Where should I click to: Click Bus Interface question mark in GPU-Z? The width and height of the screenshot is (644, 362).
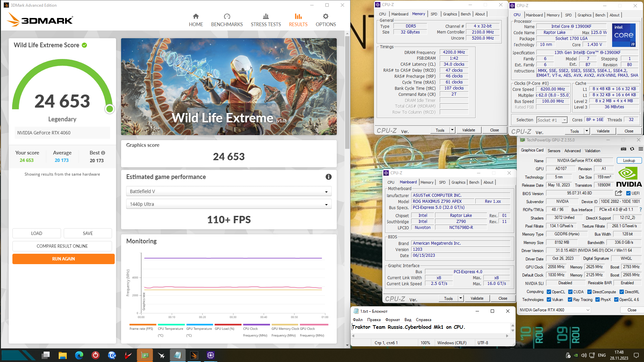[x=641, y=209]
